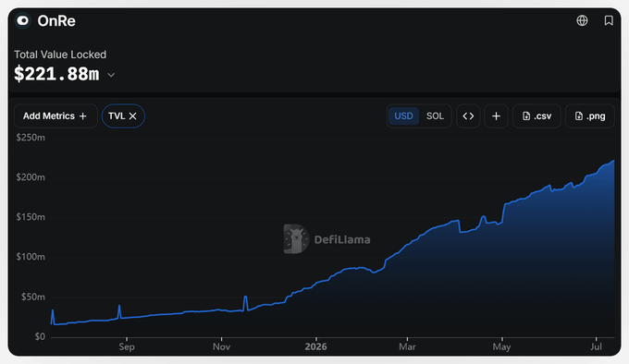Click the OnRe protocol name

pos(56,21)
